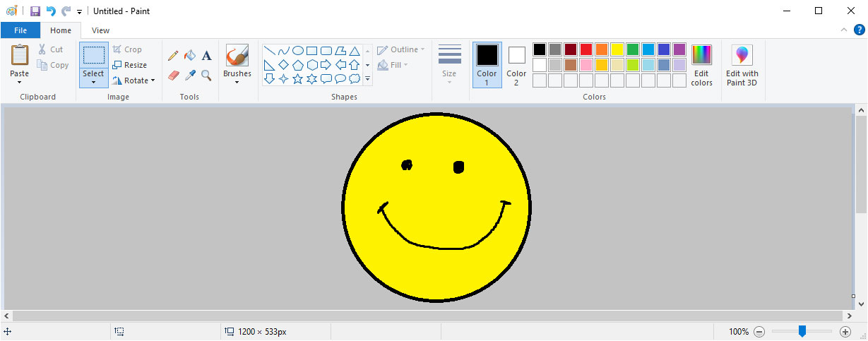Viewport: 868px width, 341px height.
Task: Click the Edit colors button
Action: tap(701, 65)
